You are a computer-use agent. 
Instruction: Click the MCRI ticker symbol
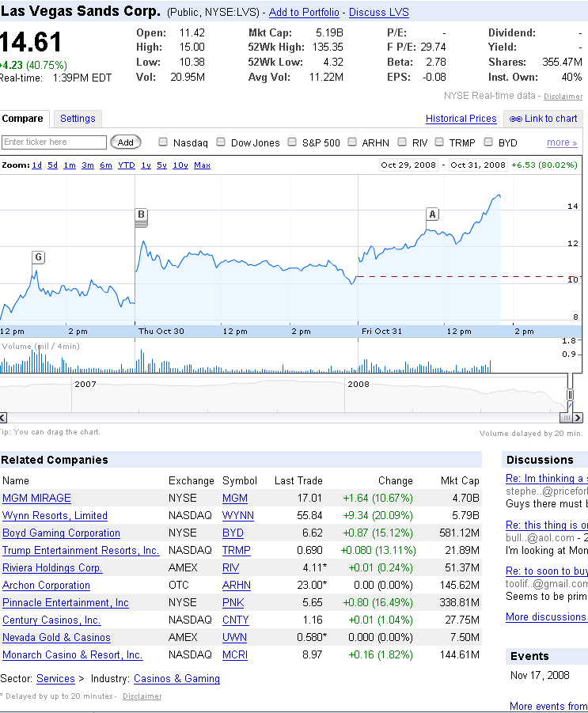tap(235, 654)
